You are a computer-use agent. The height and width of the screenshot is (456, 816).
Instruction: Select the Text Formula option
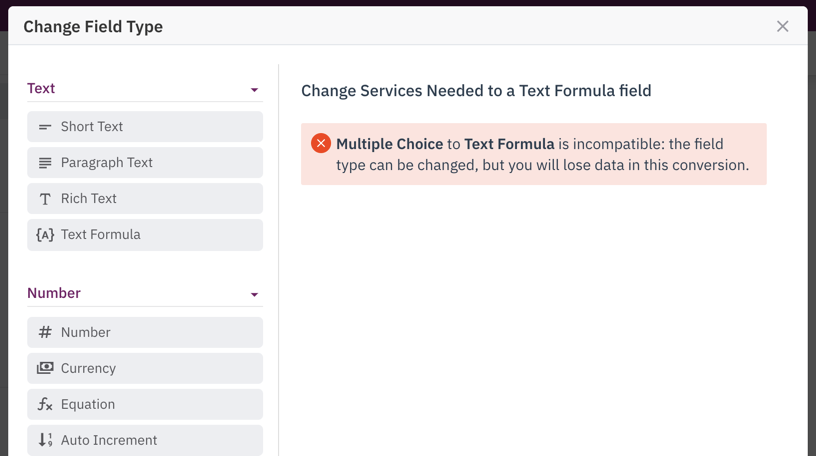tap(145, 235)
